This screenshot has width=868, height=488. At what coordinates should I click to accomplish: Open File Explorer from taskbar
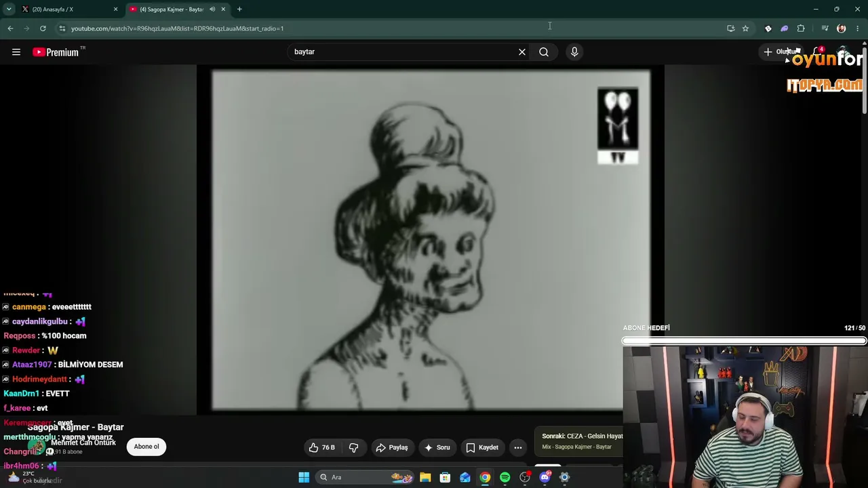425,477
